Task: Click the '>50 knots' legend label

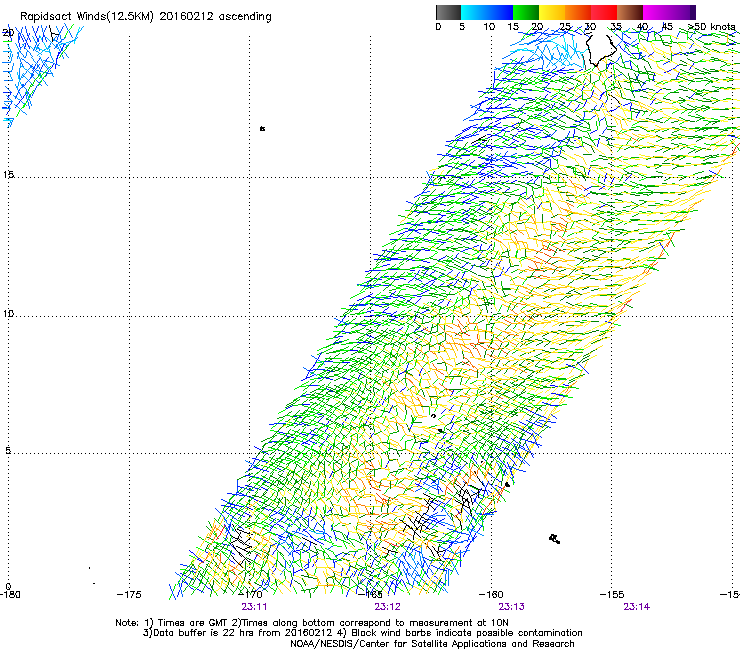Action: (712, 26)
